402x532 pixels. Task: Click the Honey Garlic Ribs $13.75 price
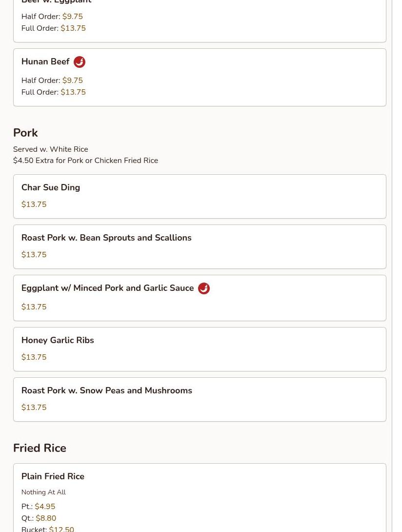point(34,357)
